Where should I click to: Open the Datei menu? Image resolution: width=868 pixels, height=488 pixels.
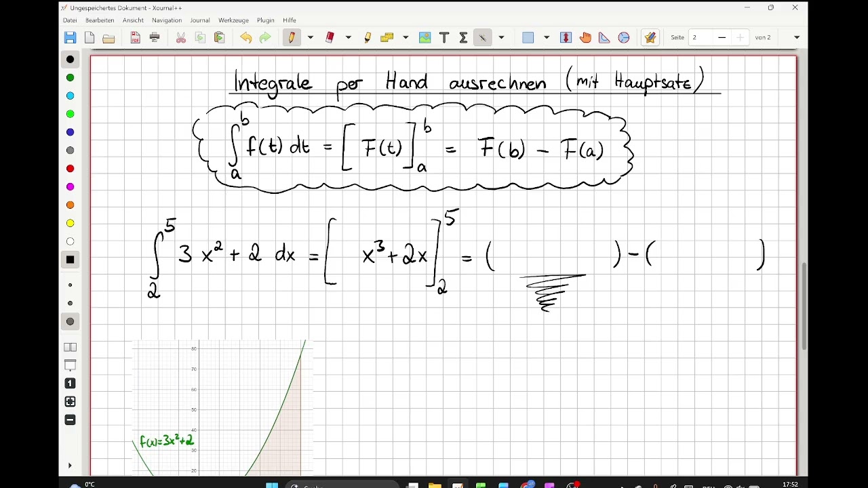(x=70, y=20)
